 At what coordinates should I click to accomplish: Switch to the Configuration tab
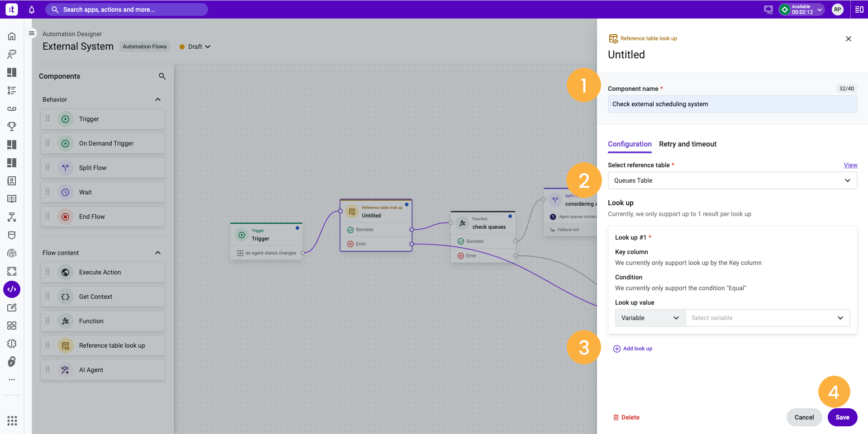[x=630, y=144]
